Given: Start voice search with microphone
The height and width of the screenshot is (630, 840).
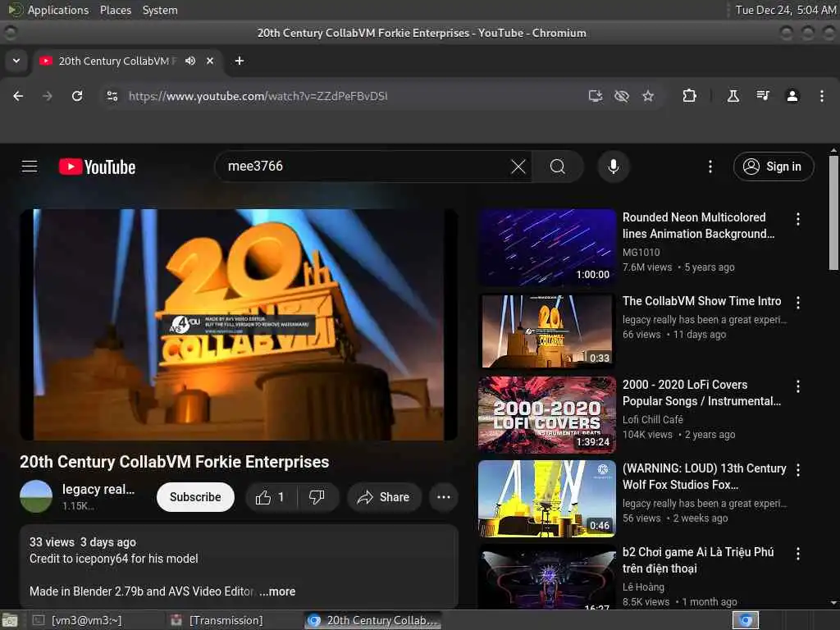Looking at the screenshot, I should point(614,167).
